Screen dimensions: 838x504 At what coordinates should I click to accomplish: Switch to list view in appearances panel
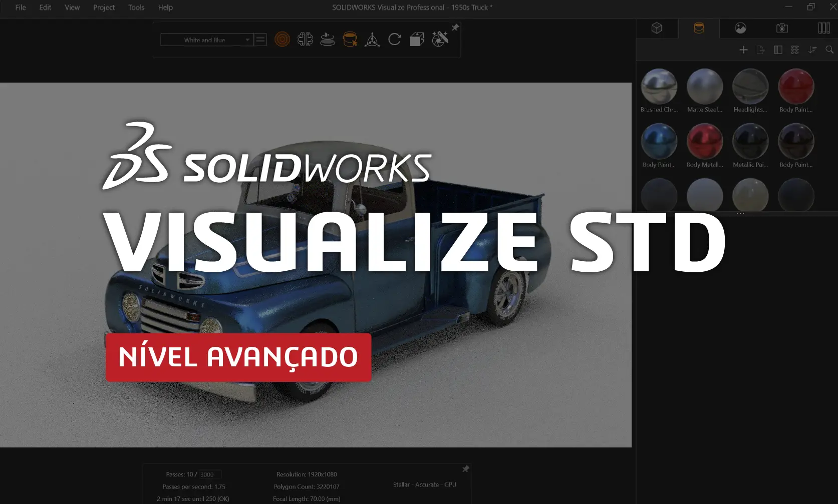point(795,50)
